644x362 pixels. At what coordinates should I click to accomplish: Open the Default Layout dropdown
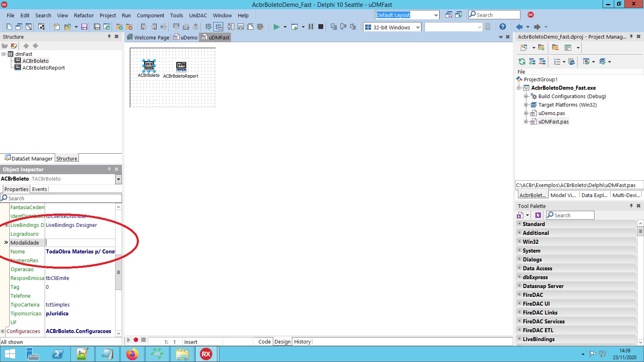click(436, 15)
